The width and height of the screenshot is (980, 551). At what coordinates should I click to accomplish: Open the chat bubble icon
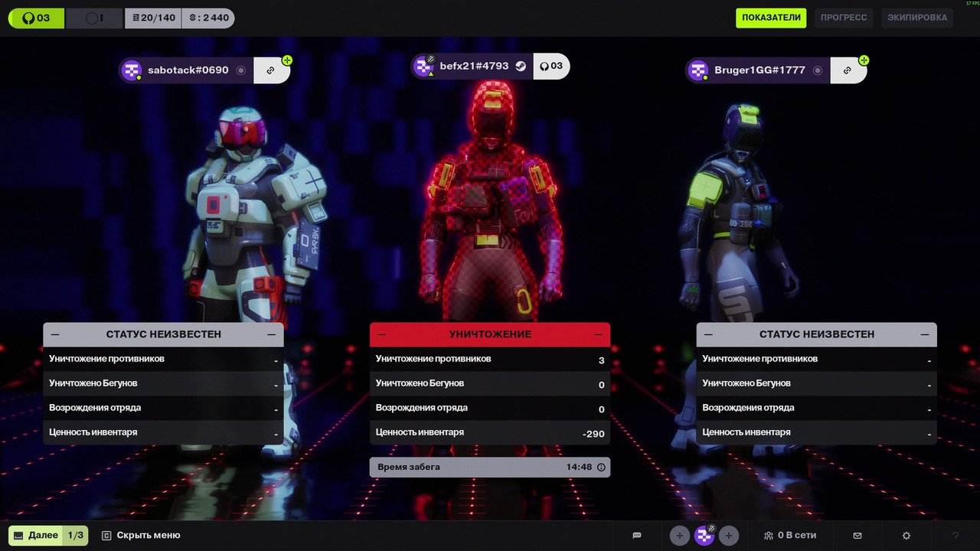coord(636,536)
